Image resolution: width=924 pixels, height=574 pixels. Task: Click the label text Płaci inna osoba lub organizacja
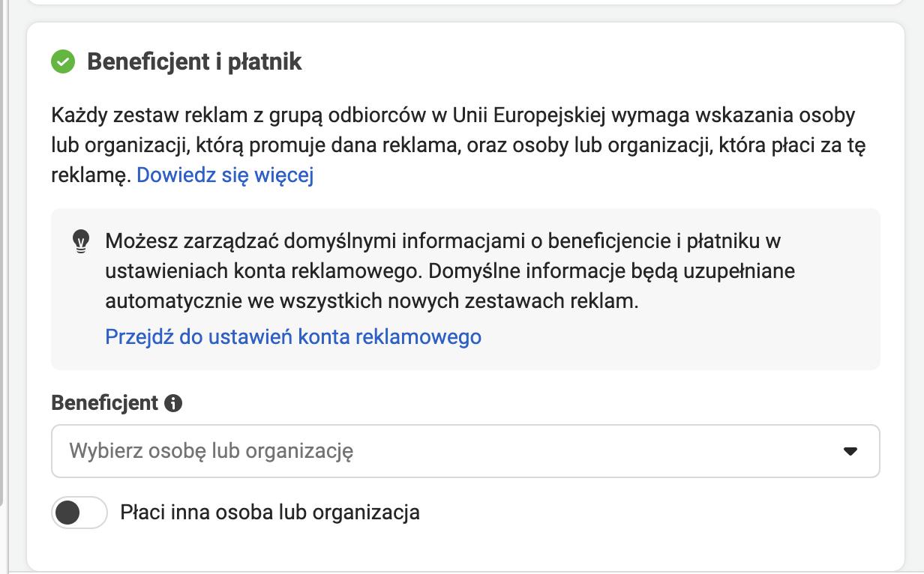tap(269, 513)
